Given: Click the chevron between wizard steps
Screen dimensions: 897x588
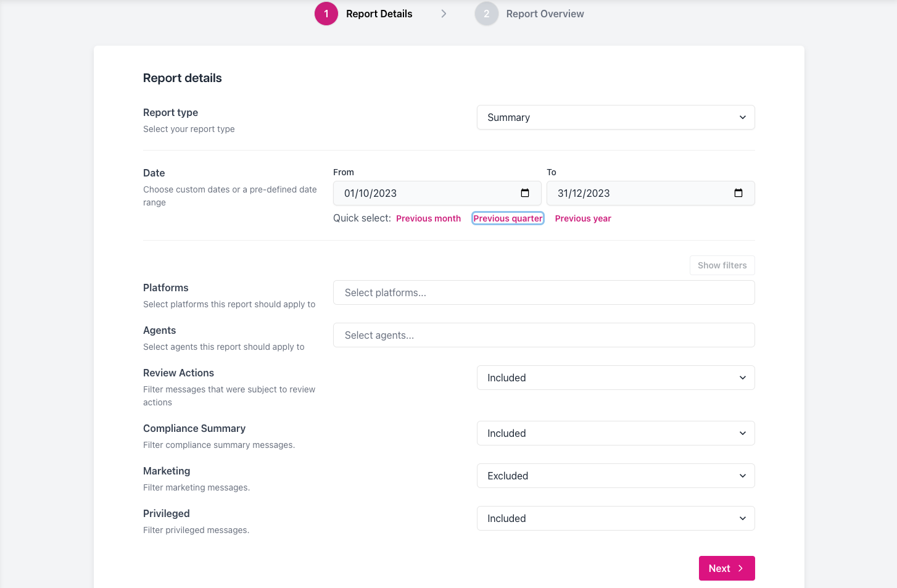Looking at the screenshot, I should pyautogui.click(x=444, y=14).
